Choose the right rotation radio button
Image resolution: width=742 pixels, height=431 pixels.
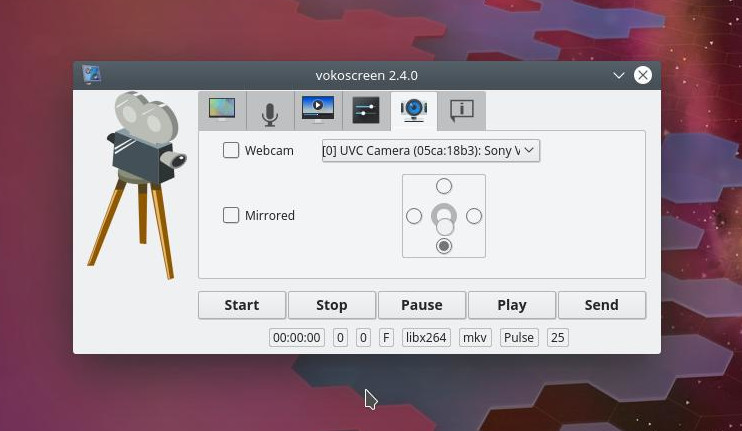point(474,216)
